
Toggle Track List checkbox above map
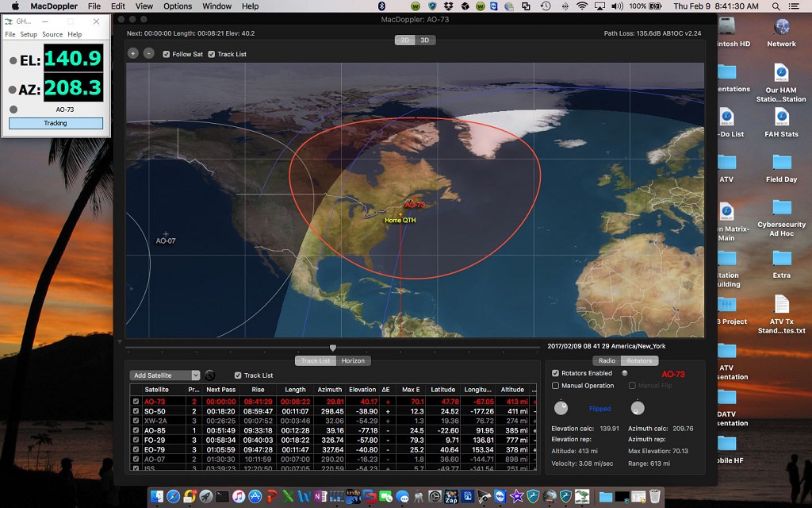coord(211,54)
